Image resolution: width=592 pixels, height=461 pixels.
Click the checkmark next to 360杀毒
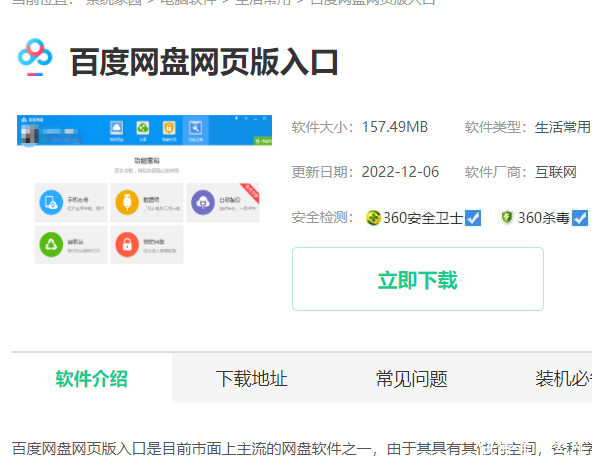pos(580,218)
